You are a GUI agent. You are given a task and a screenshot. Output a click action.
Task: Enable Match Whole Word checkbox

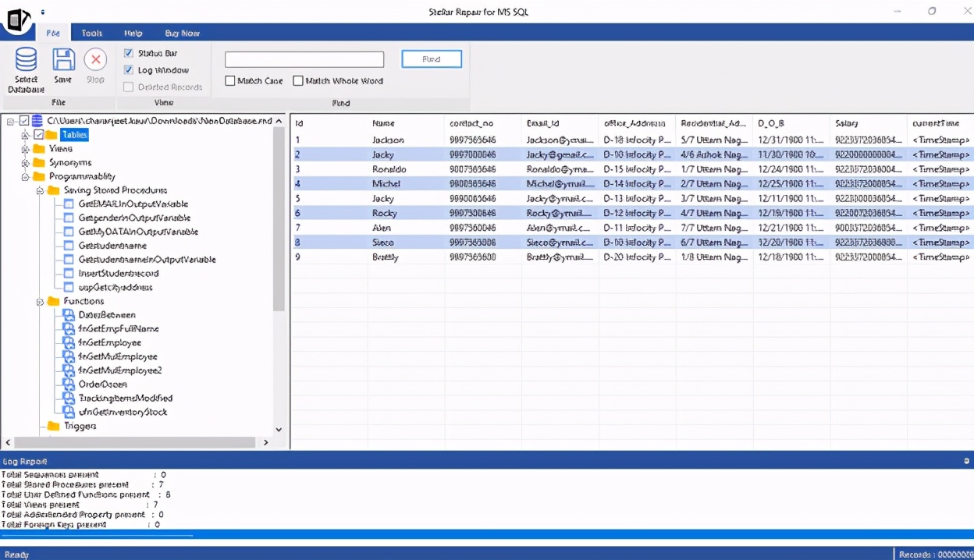pos(298,80)
